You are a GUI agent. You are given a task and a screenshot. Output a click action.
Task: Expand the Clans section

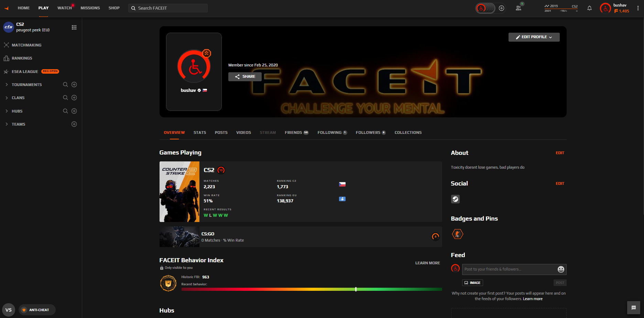coord(7,98)
